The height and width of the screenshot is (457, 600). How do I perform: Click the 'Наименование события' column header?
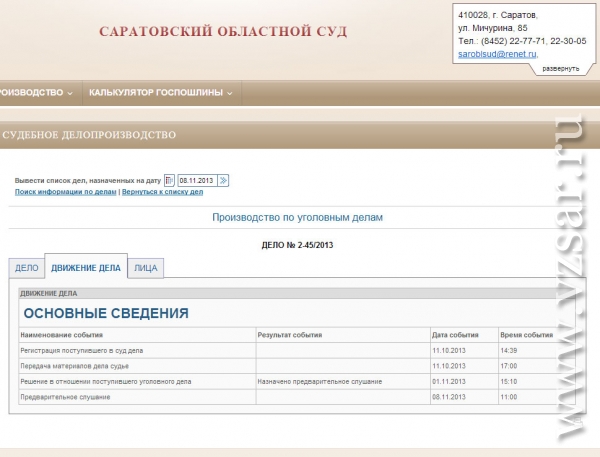click(x=62, y=335)
